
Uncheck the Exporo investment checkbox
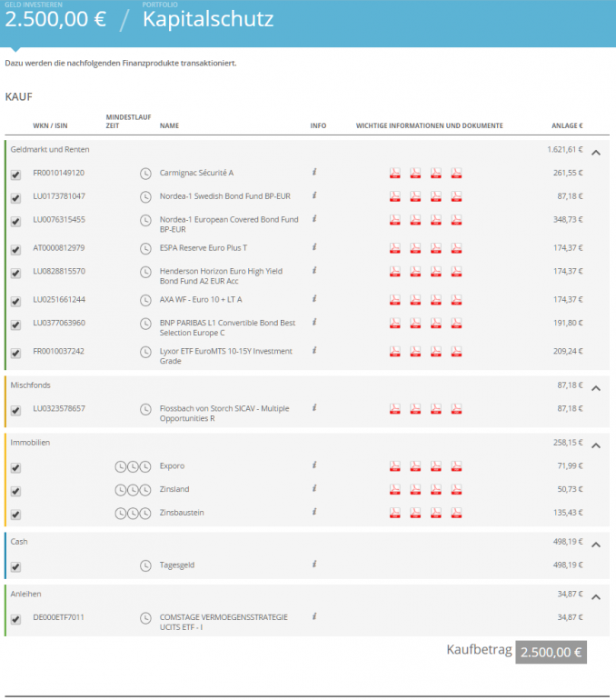[15, 468]
